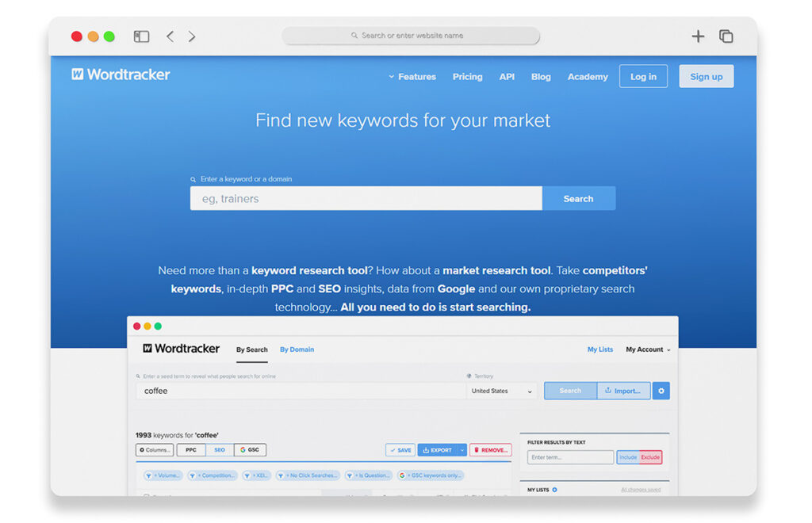This screenshot has width=812, height=523.
Task: Focus the browser address bar
Action: pyautogui.click(x=411, y=36)
